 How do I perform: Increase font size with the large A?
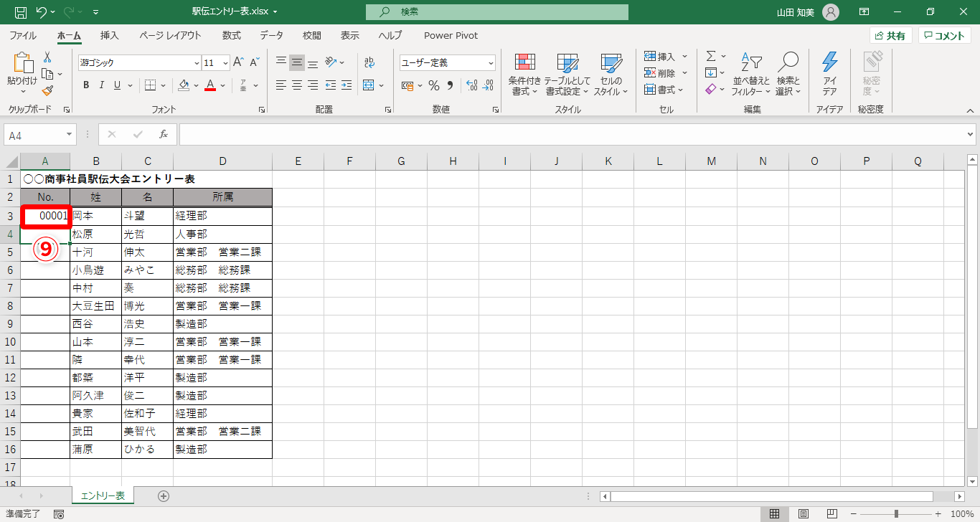pos(239,62)
